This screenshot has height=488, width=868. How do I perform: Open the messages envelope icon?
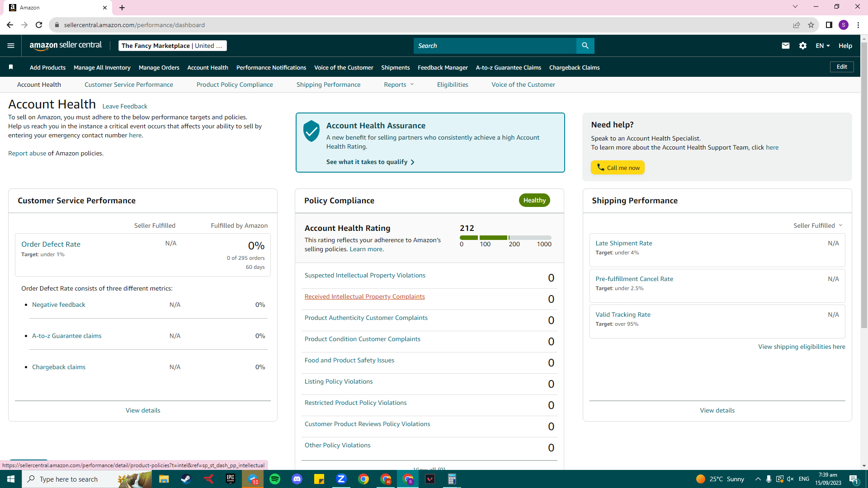pyautogui.click(x=786, y=46)
